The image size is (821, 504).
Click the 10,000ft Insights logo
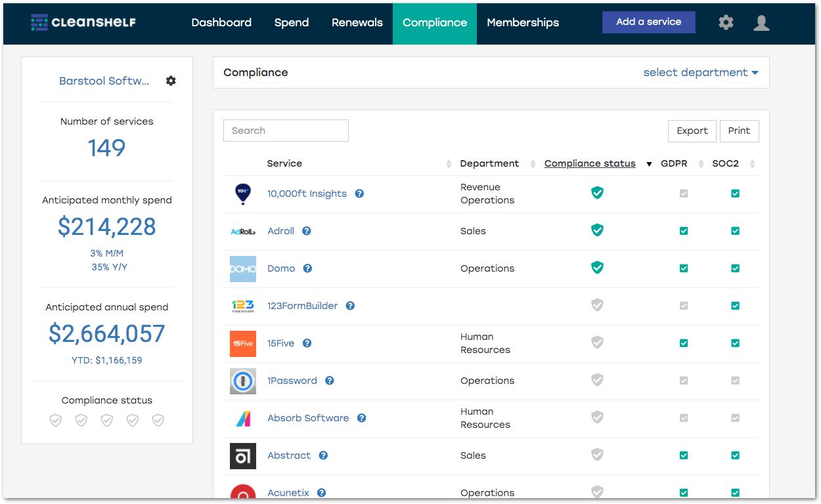(x=243, y=194)
